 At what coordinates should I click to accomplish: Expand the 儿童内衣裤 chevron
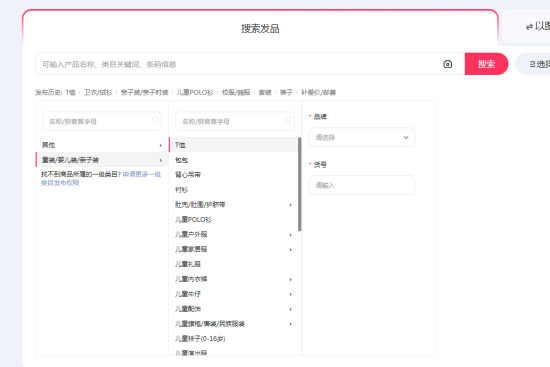click(x=290, y=279)
